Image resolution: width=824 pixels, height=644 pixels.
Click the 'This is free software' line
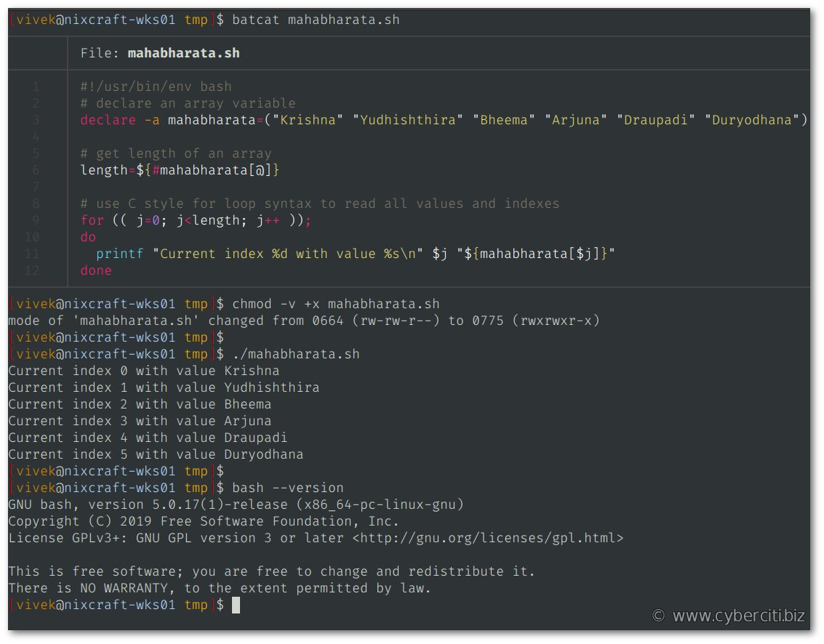pyautogui.click(x=272, y=572)
